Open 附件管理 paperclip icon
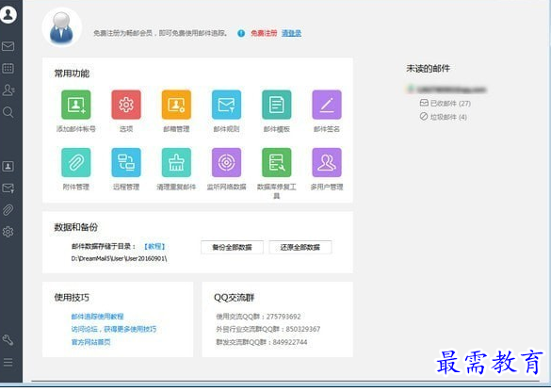 (76, 162)
